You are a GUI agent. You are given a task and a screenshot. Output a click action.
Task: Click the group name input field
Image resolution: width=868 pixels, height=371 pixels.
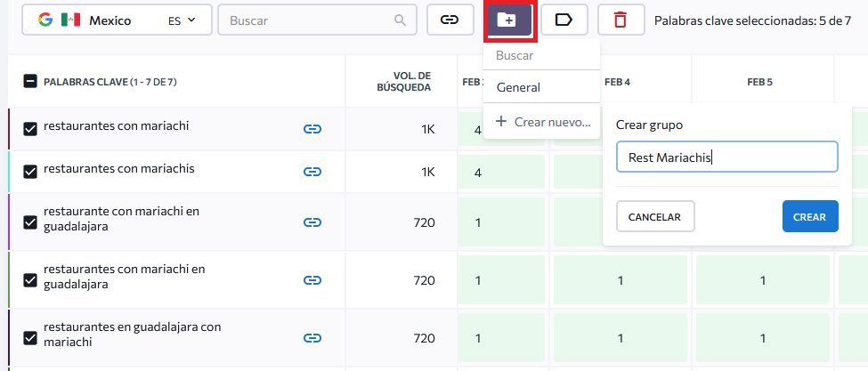726,157
